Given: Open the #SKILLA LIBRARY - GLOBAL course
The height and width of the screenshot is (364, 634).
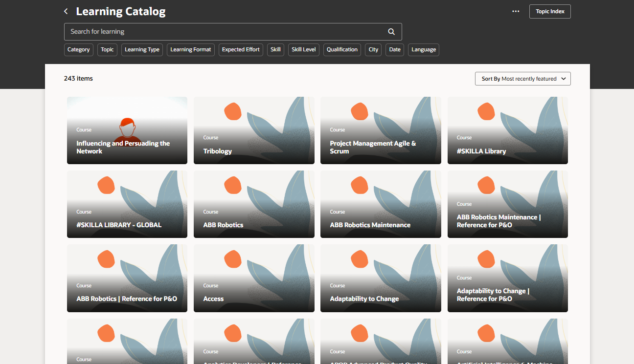Looking at the screenshot, I should (x=127, y=204).
